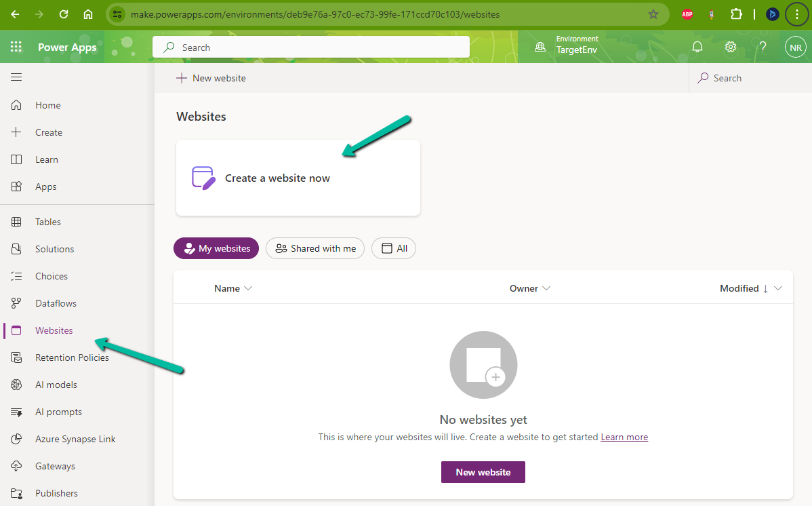
Task: Click the Dataflows icon in sidebar
Action: point(16,303)
